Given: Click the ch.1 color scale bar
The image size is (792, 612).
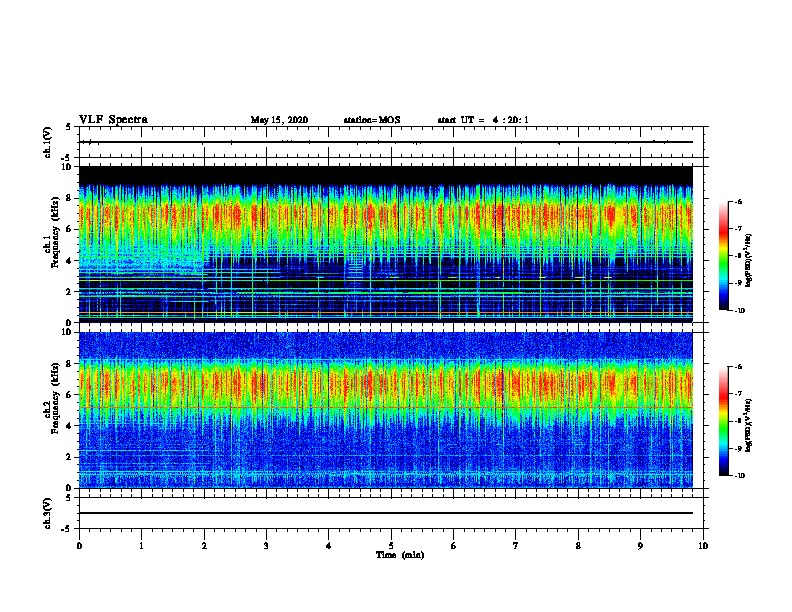Looking at the screenshot, I should (x=724, y=256).
